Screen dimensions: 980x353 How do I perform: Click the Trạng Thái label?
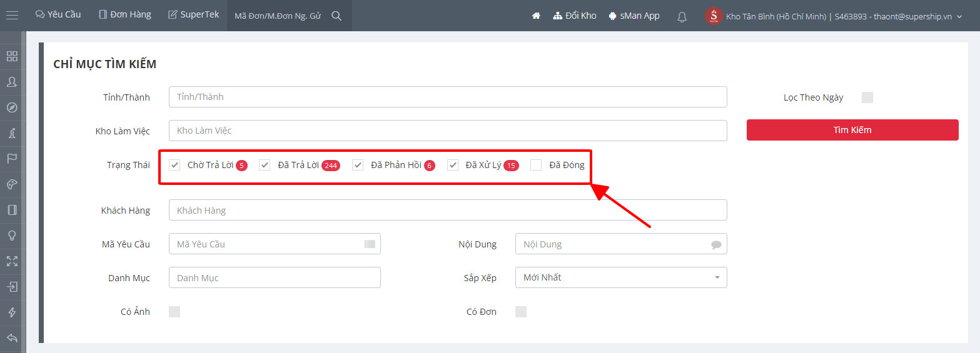coord(128,165)
